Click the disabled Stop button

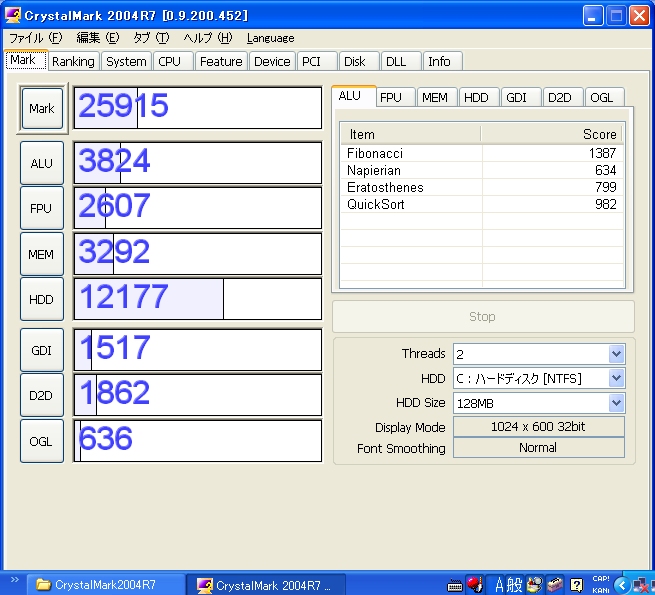483,316
